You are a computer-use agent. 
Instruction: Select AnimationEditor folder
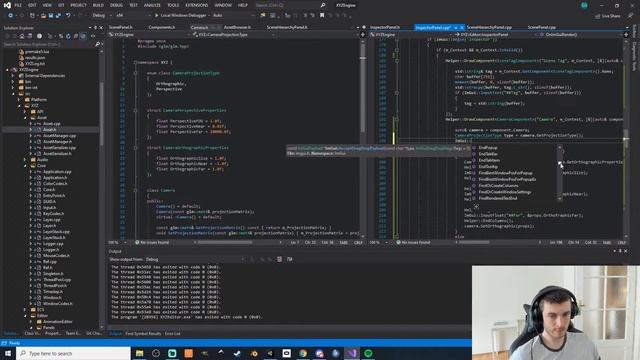[58, 322]
